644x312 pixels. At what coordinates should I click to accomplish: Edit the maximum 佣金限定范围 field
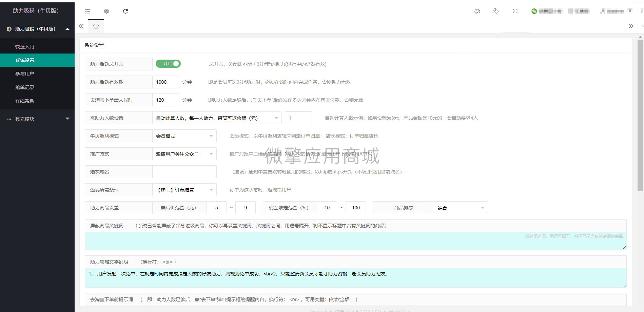click(356, 208)
